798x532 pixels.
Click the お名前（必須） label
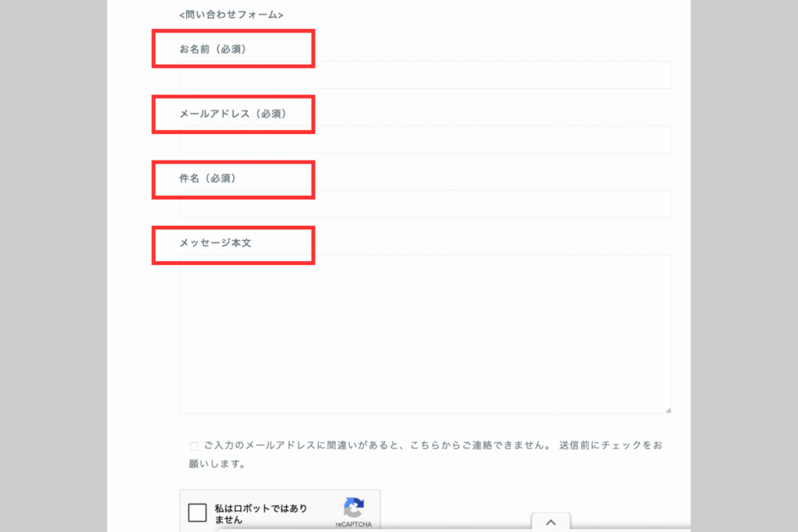tap(214, 49)
